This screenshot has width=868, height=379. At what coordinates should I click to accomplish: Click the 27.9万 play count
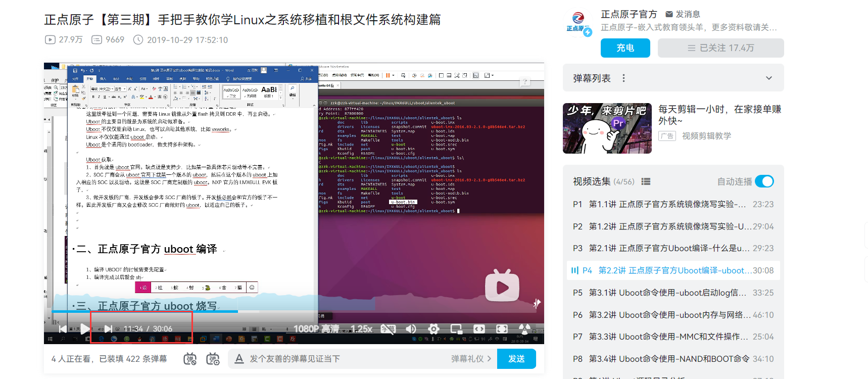[64, 39]
